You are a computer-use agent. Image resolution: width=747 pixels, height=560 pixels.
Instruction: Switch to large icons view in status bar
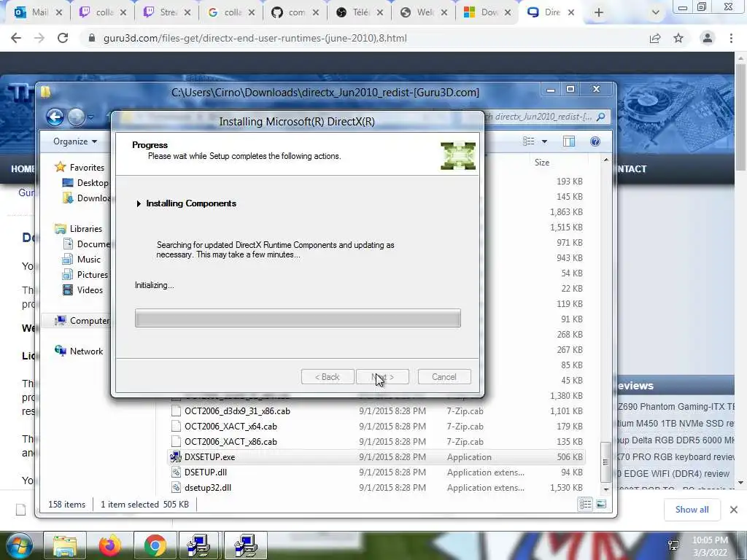coord(601,505)
